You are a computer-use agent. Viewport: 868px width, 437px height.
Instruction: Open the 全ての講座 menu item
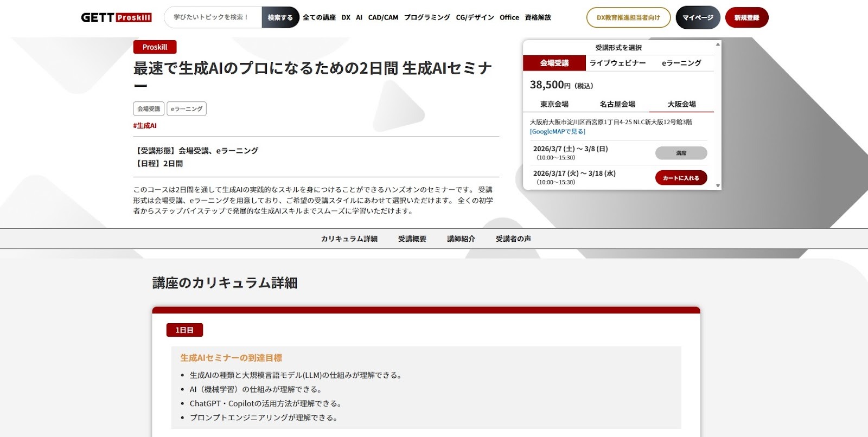319,17
